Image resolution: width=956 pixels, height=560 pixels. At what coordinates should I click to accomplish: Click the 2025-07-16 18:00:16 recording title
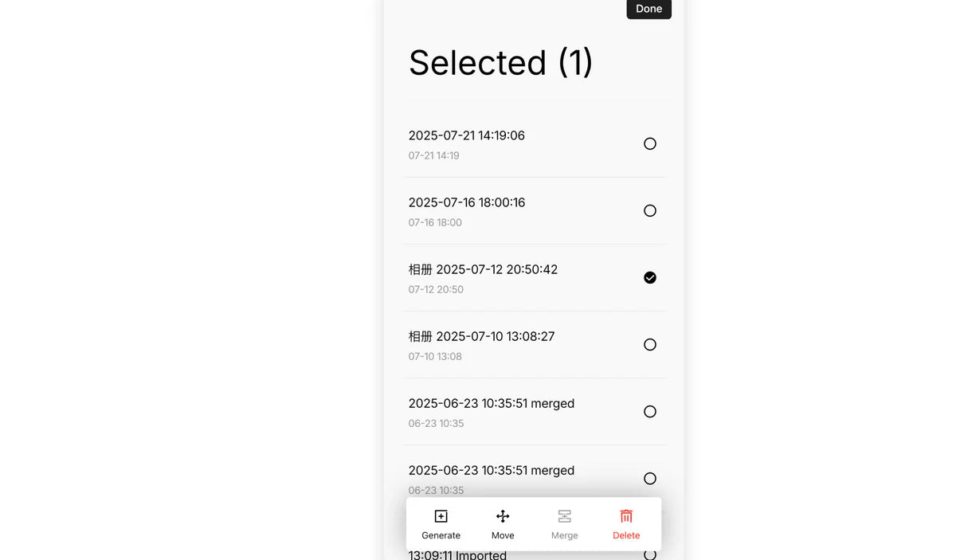pyautogui.click(x=466, y=202)
